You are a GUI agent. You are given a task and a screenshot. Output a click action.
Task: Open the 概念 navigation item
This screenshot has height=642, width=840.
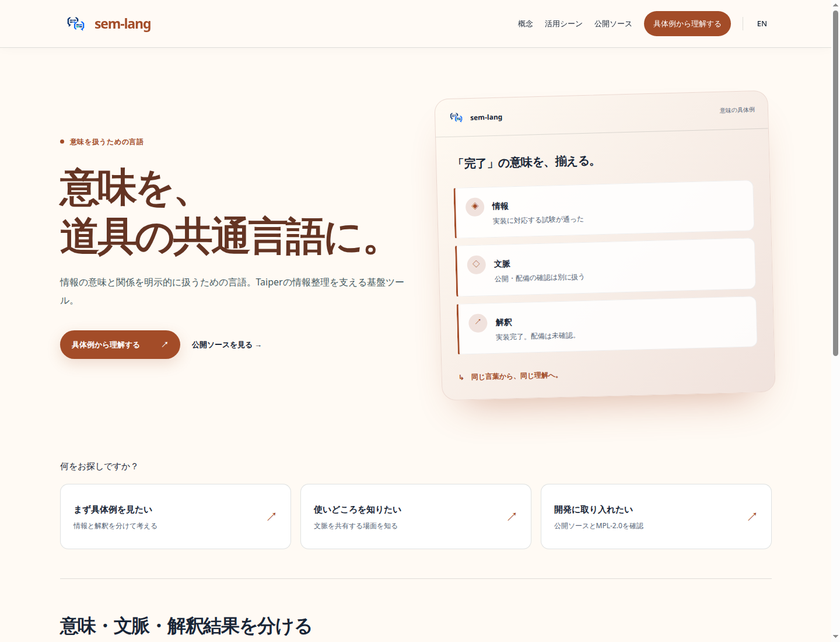(x=526, y=24)
